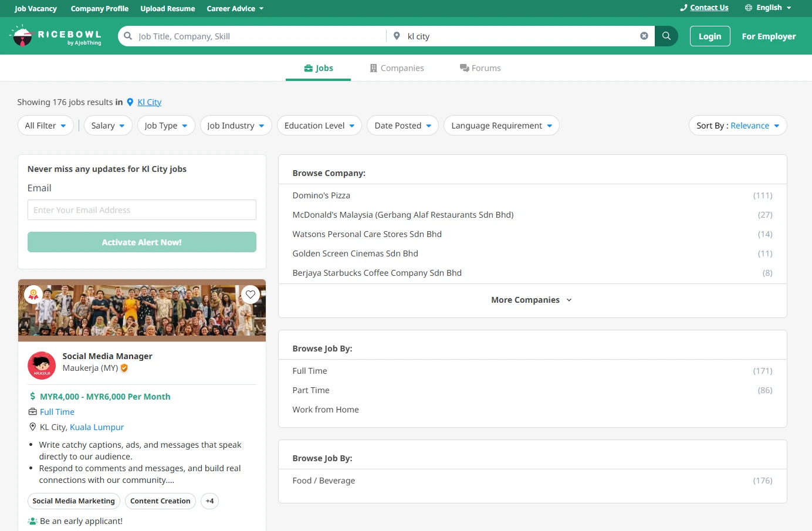The height and width of the screenshot is (531, 812).
Task: Click the magnifier icon inside the job title field
Action: tap(128, 36)
